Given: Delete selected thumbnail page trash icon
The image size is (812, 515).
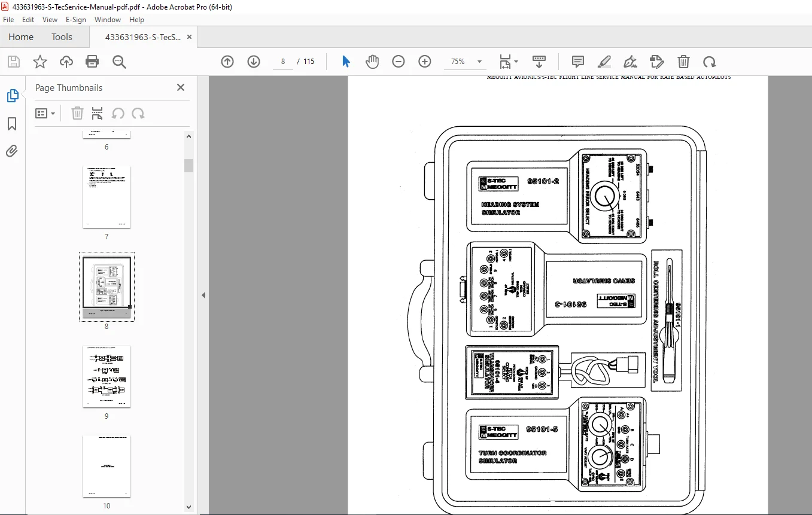Looking at the screenshot, I should (x=77, y=114).
